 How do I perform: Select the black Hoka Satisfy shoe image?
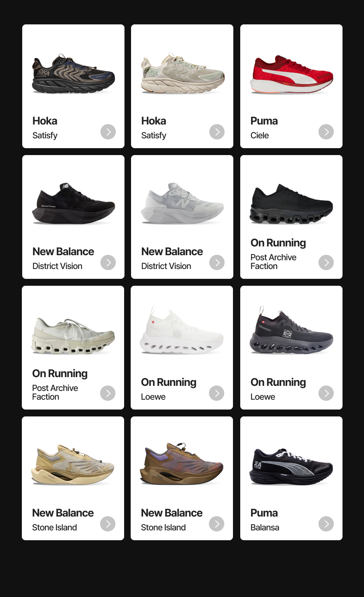pos(73,74)
